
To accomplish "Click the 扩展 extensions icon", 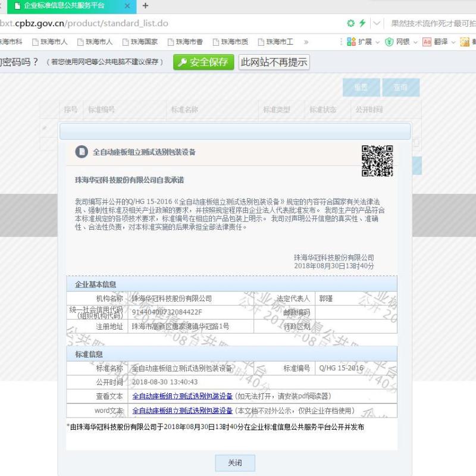I will click(351, 42).
